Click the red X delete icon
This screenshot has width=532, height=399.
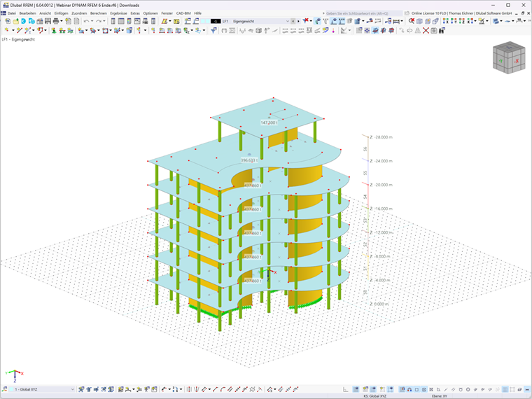(426, 30)
